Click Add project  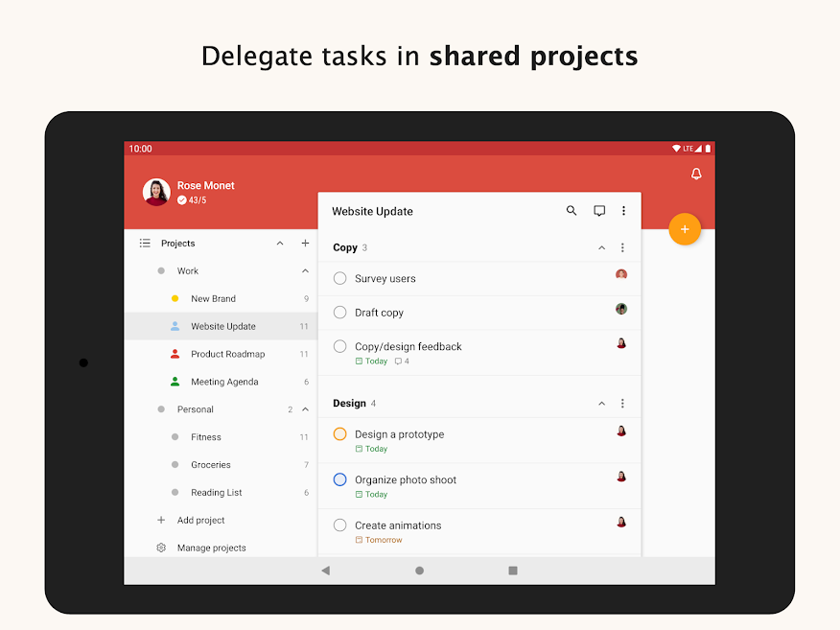(200, 520)
